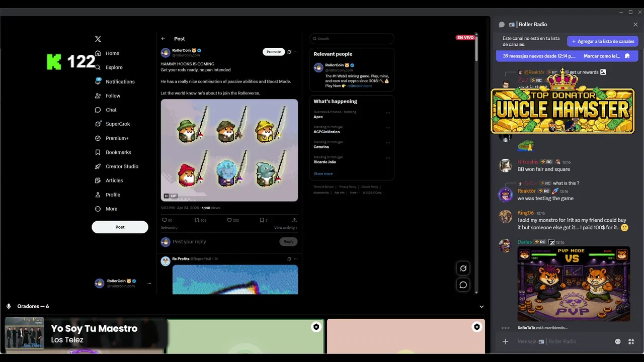Click the Nitroshis username in chat

(528, 162)
